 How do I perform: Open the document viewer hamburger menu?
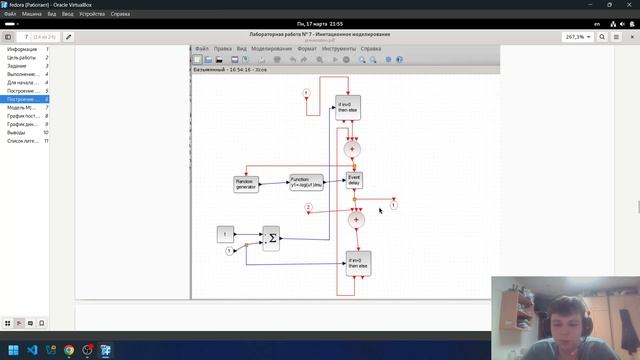[x=616, y=37]
